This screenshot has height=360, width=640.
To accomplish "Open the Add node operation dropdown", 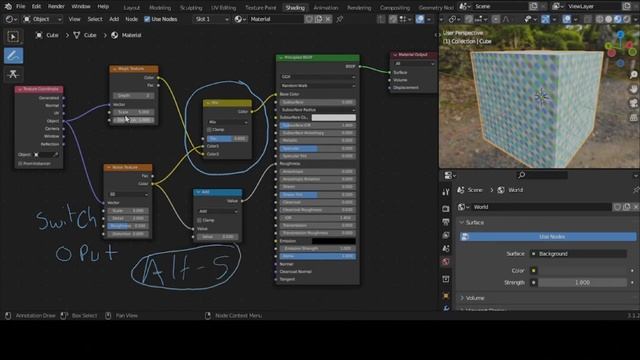I will point(218,211).
